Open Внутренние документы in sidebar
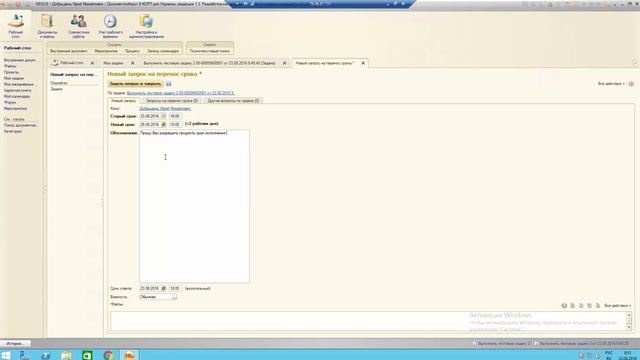The width and height of the screenshot is (640, 360). (x=20, y=60)
